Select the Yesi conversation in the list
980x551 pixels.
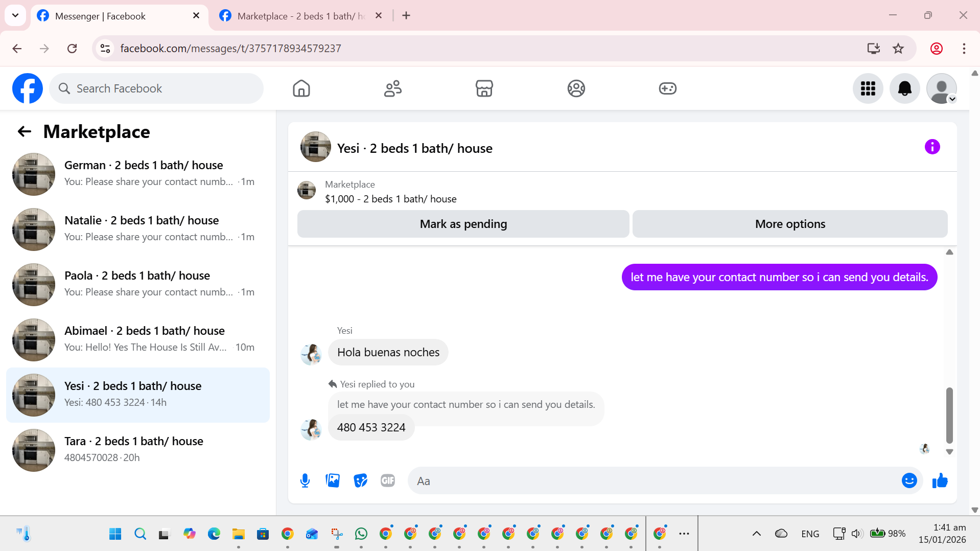pyautogui.click(x=138, y=395)
